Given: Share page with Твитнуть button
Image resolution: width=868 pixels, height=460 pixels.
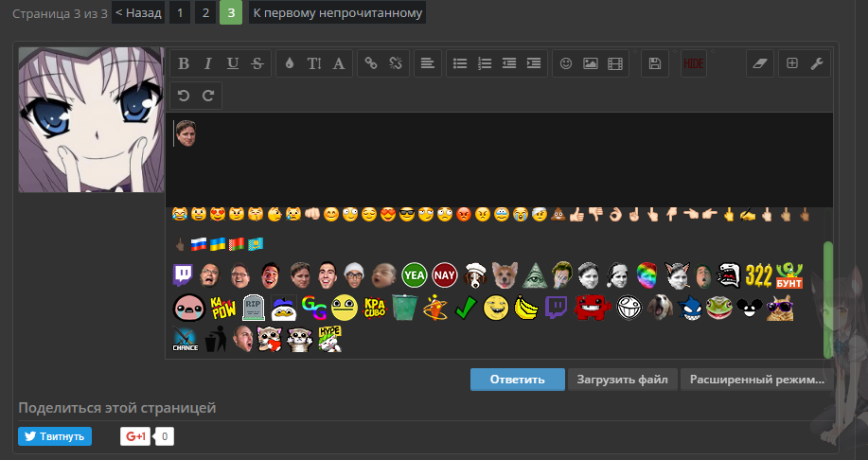Looking at the screenshot, I should pos(55,436).
